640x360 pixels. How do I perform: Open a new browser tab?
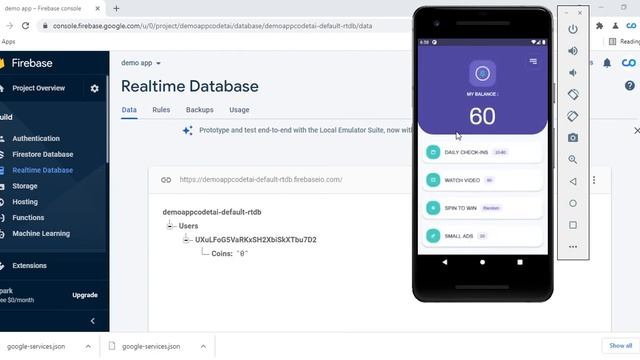click(x=116, y=8)
